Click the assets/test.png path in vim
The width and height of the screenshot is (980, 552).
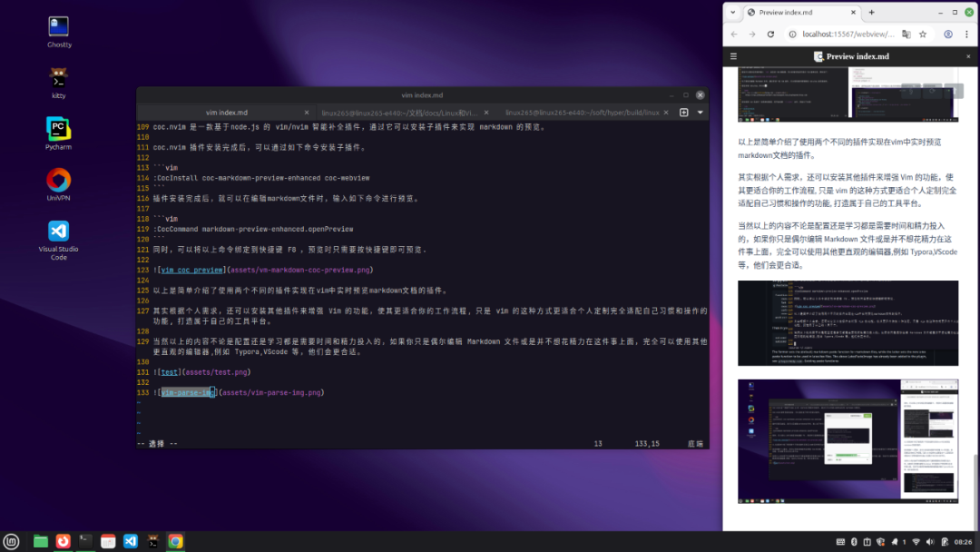pos(216,372)
